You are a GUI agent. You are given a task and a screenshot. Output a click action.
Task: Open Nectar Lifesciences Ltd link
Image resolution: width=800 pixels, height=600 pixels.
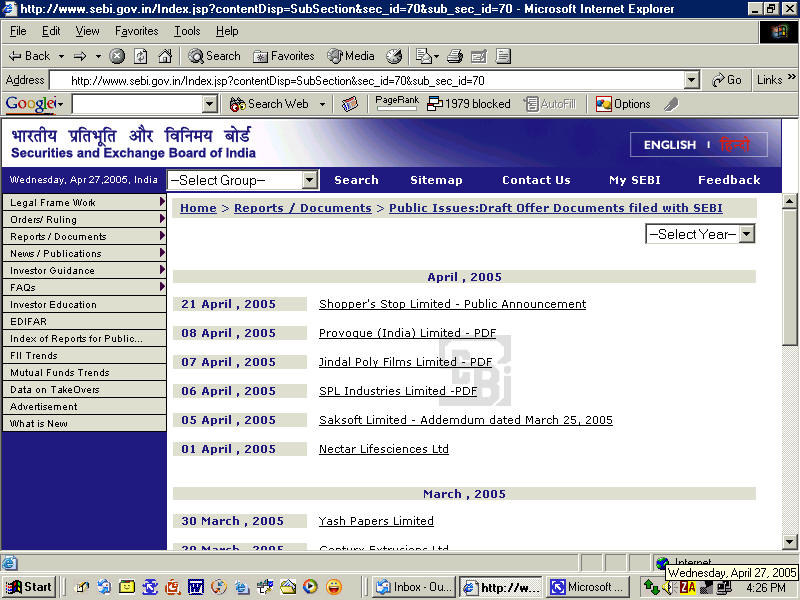point(384,449)
